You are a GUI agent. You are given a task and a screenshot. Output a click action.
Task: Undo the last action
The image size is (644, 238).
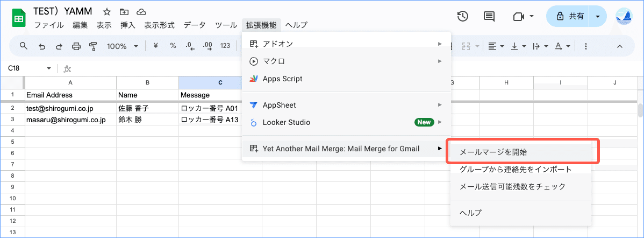point(42,46)
